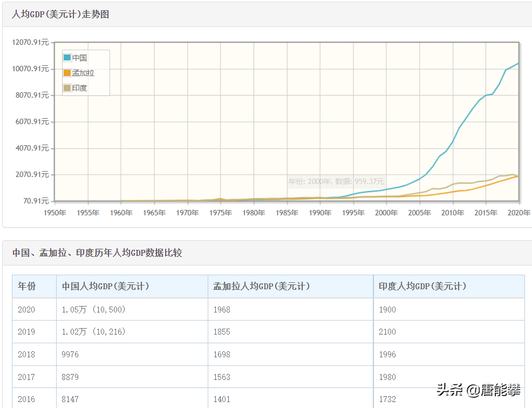Click the tooltip showing 年份: 2000年 data
The image size is (532, 408).
tap(337, 181)
